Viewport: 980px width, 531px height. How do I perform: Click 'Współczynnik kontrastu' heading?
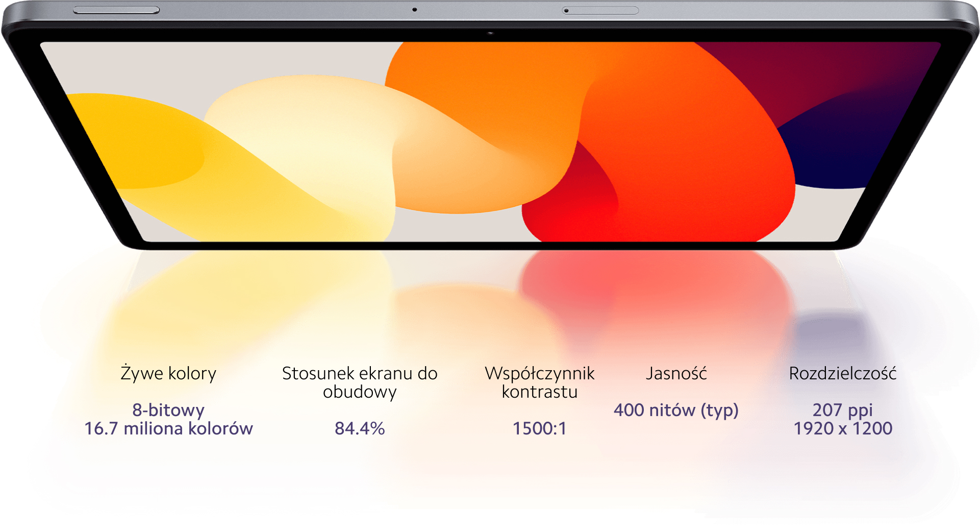540,382
